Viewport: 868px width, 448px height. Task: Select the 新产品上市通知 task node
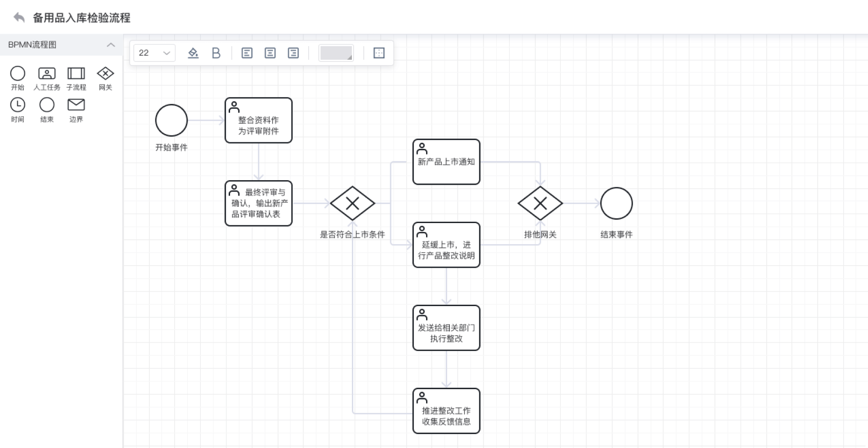tap(446, 162)
